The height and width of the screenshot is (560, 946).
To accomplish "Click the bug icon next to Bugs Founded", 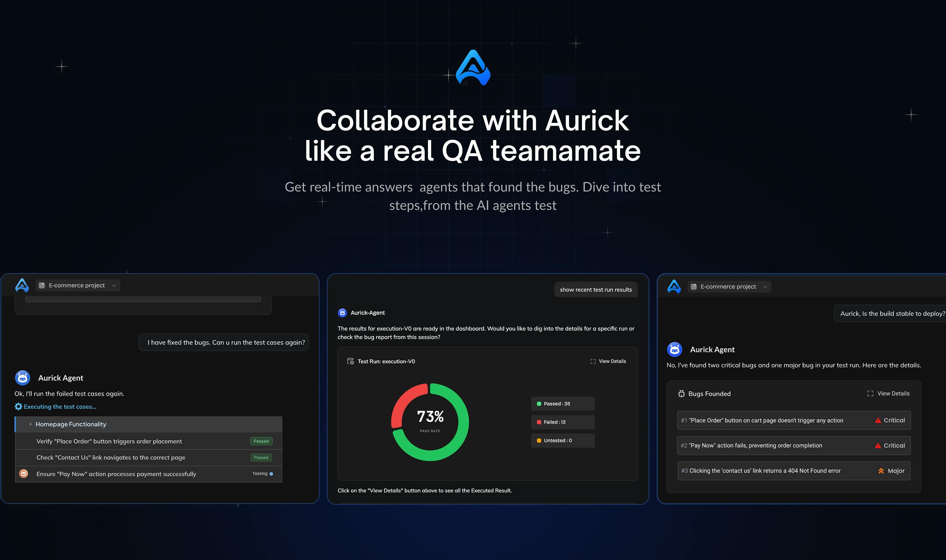I will (681, 393).
